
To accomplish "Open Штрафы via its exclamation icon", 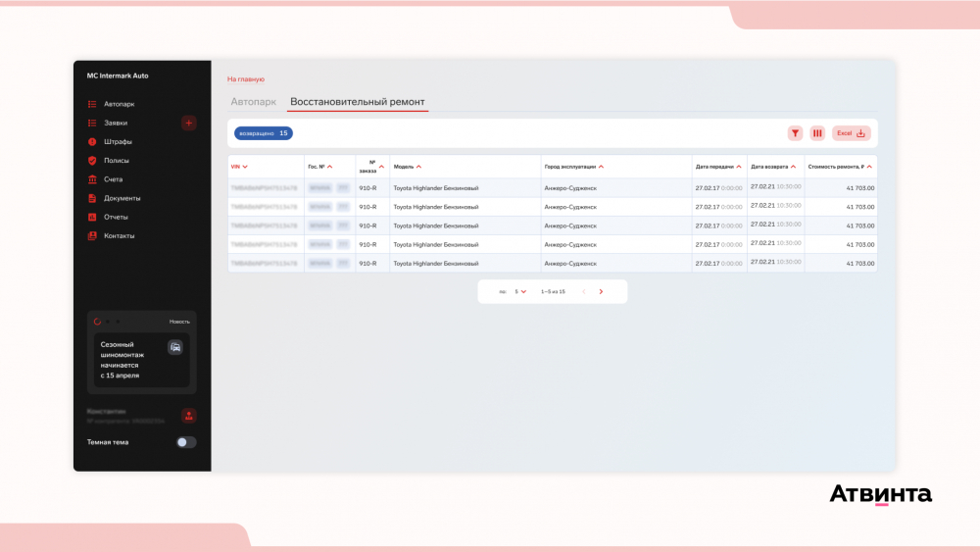I will [x=92, y=142].
